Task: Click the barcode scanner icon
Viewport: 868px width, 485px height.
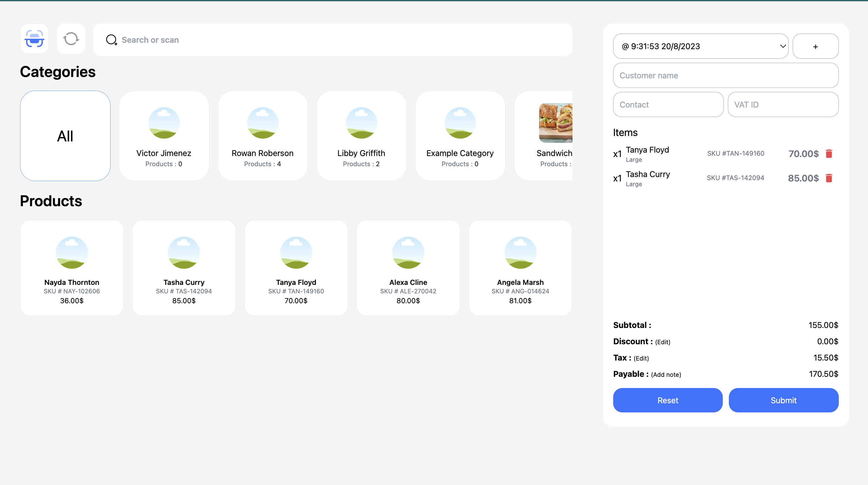Action: (34, 39)
